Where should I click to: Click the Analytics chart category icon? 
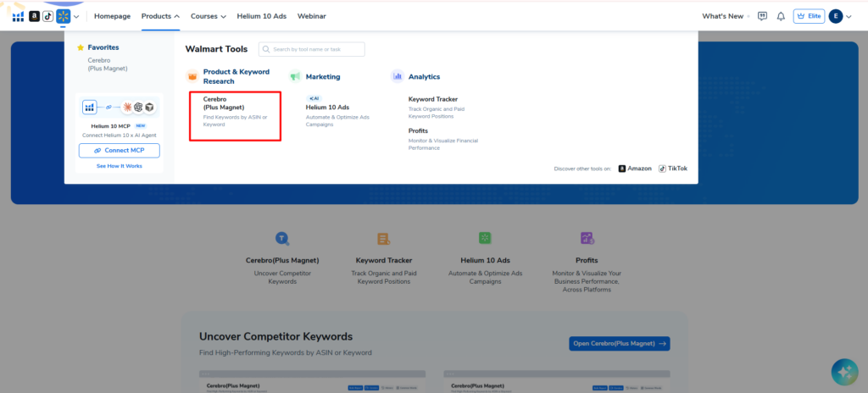[397, 76]
